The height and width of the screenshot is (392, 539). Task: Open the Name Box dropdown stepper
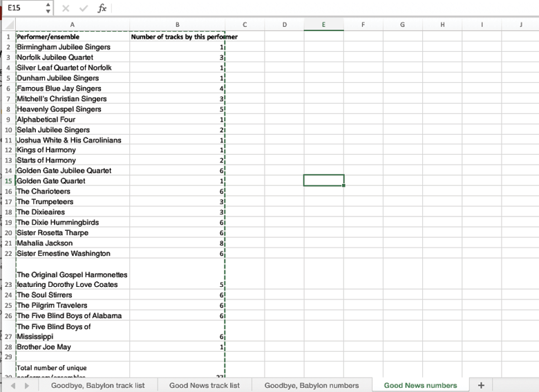click(48, 8)
